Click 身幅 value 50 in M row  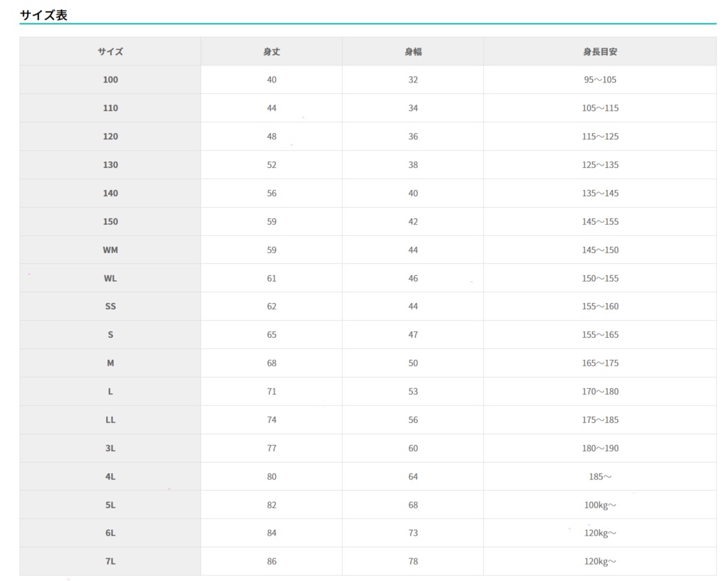[x=413, y=363]
